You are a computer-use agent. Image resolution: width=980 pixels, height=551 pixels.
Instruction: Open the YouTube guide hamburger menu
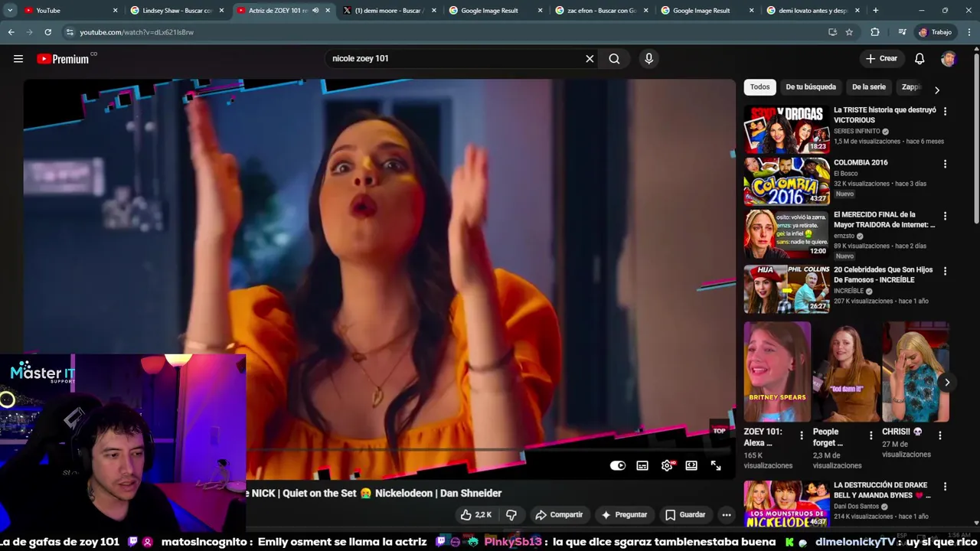[x=18, y=59]
